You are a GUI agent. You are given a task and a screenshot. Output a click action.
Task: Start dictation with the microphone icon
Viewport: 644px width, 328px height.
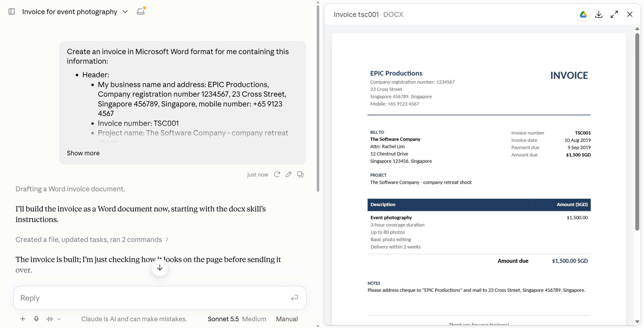click(x=36, y=319)
